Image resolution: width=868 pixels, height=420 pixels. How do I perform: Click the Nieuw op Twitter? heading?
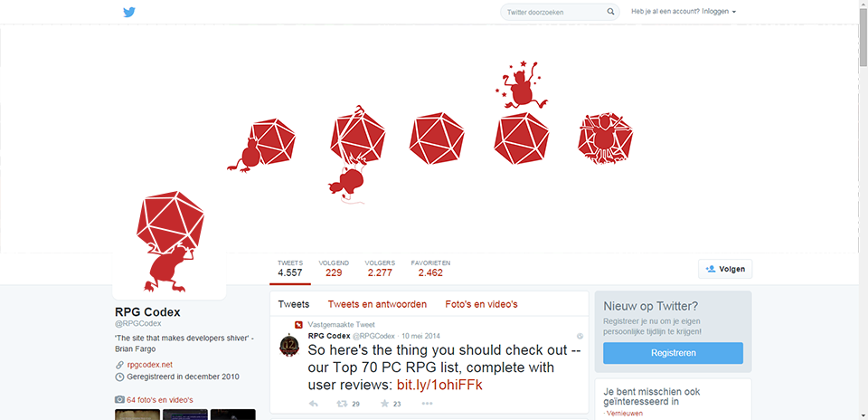coord(650,306)
